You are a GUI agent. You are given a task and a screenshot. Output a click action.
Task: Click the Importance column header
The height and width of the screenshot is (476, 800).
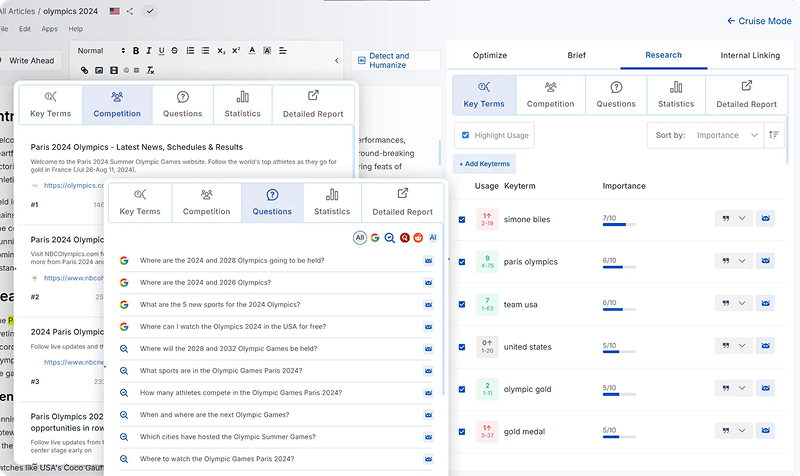click(x=623, y=186)
